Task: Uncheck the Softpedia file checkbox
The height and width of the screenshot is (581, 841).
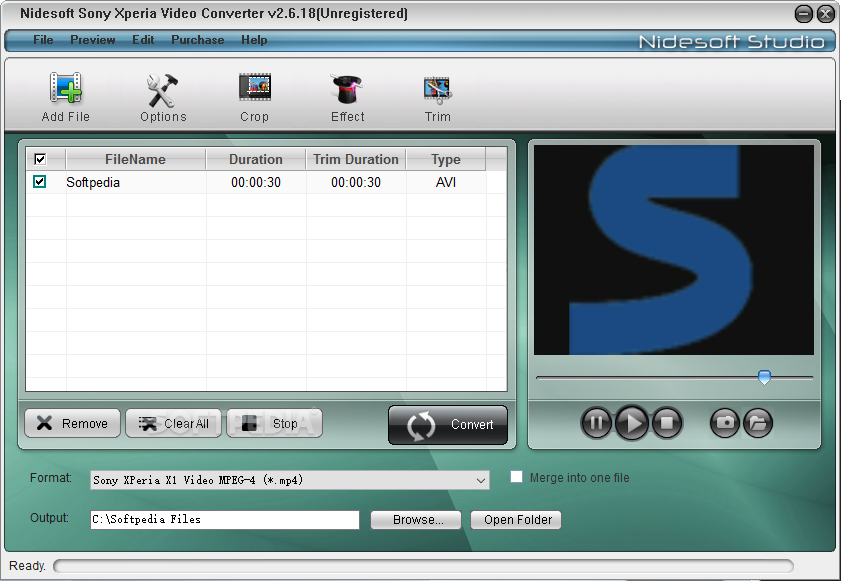Action: pyautogui.click(x=39, y=182)
